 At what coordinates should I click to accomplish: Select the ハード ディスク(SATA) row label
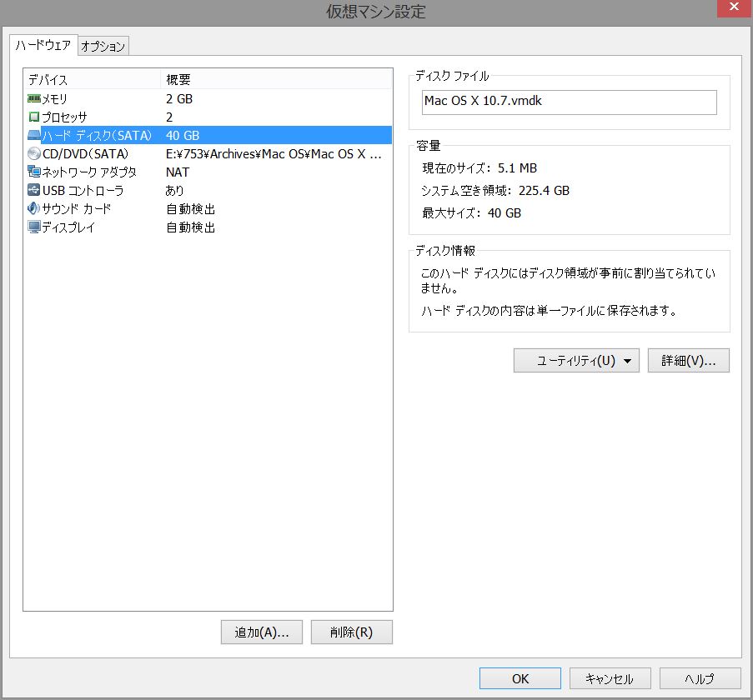[97, 135]
